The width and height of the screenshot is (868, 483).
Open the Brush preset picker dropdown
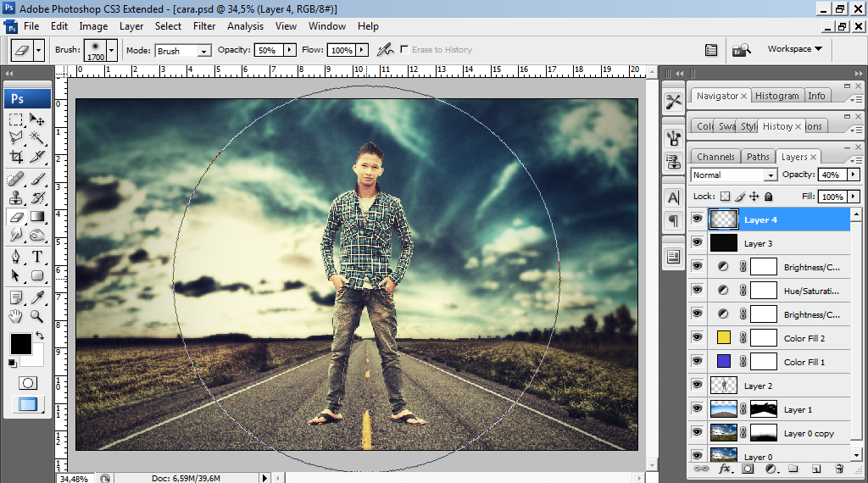[x=111, y=50]
